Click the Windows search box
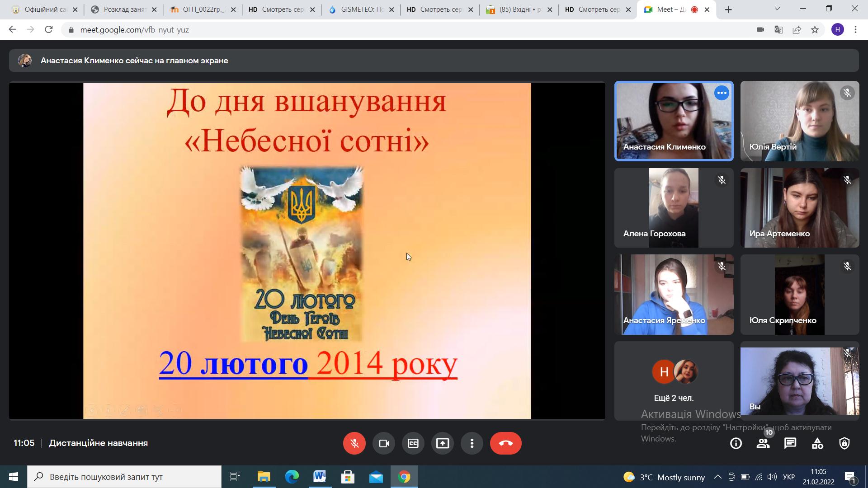The height and width of the screenshot is (488, 868). (124, 477)
